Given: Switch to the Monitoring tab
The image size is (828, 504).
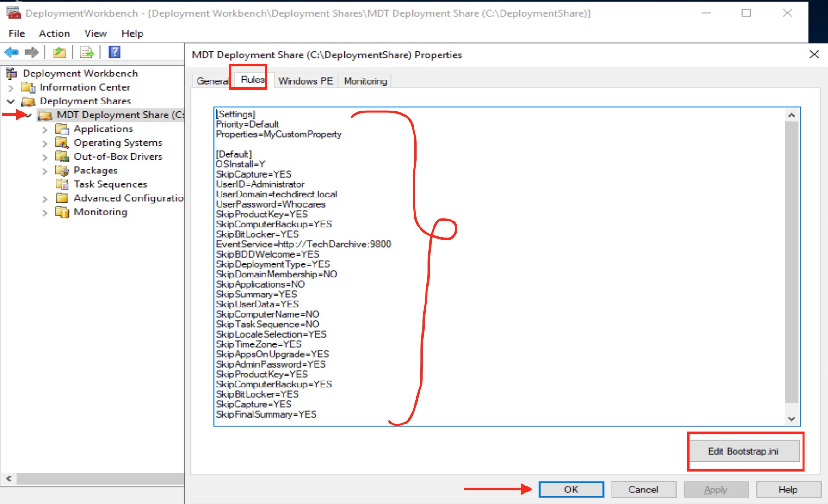Looking at the screenshot, I should tap(365, 81).
